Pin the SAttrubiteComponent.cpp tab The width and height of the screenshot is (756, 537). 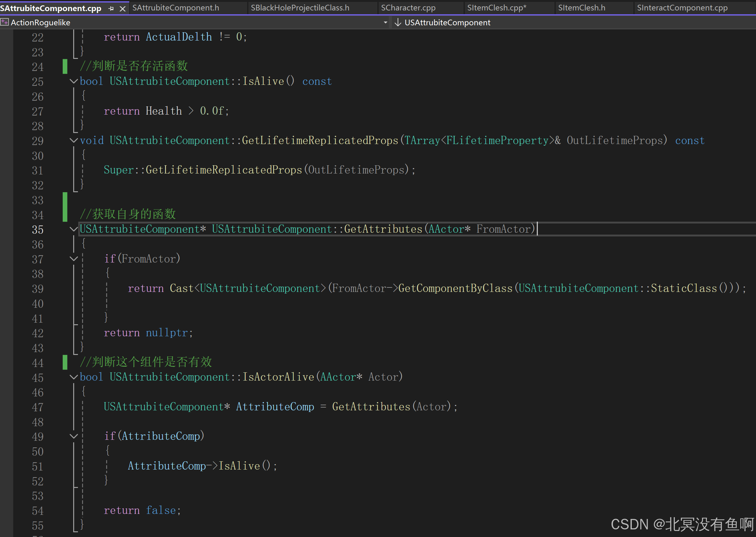[111, 8]
